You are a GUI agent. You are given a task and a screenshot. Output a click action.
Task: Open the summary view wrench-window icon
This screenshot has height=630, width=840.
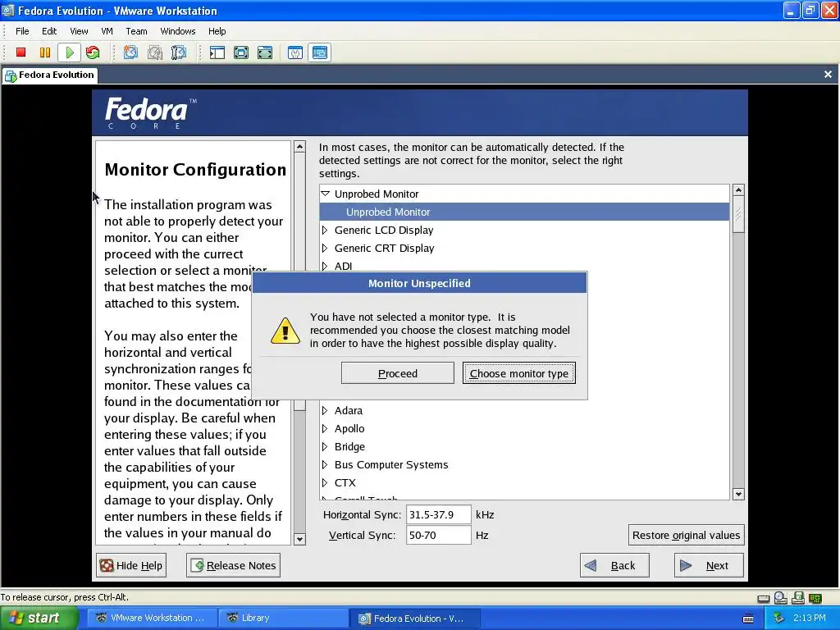pyautogui.click(x=295, y=52)
